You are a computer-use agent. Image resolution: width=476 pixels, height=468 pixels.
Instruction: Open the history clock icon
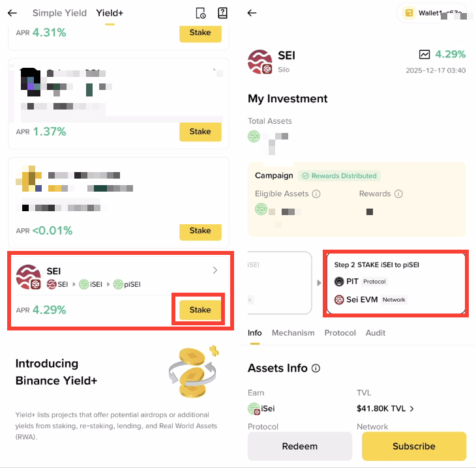[201, 13]
